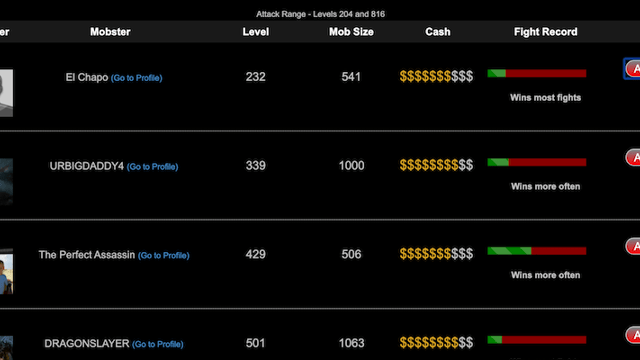
Task: Click mob size value 506
Action: point(351,254)
